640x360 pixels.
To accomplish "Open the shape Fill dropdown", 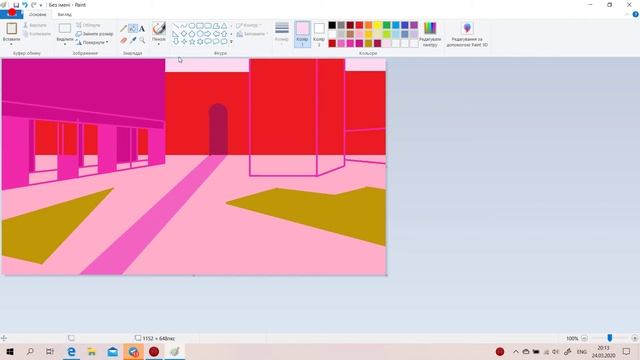I will [252, 34].
